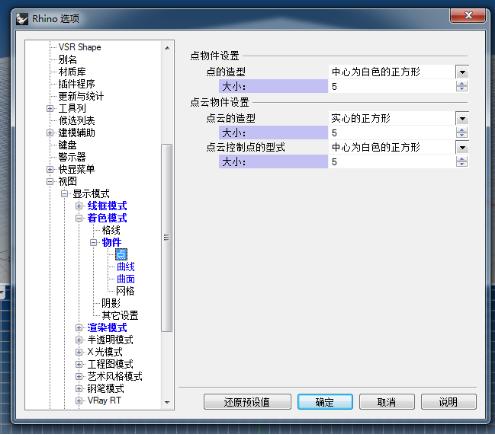This screenshot has width=495, height=435.
Task: Confirm with the 确定 button
Action: (325, 402)
